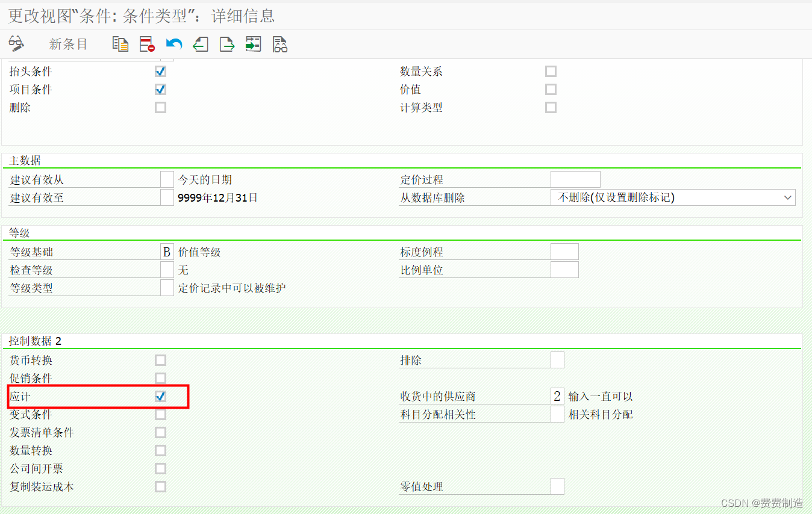Check the 数量转换 checkbox
The width and height of the screenshot is (812, 514).
[160, 451]
